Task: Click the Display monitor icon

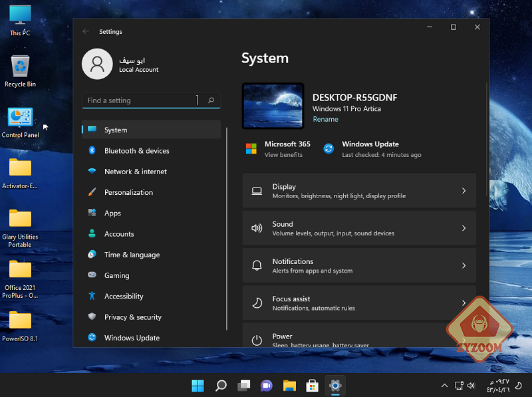Action: 257,191
